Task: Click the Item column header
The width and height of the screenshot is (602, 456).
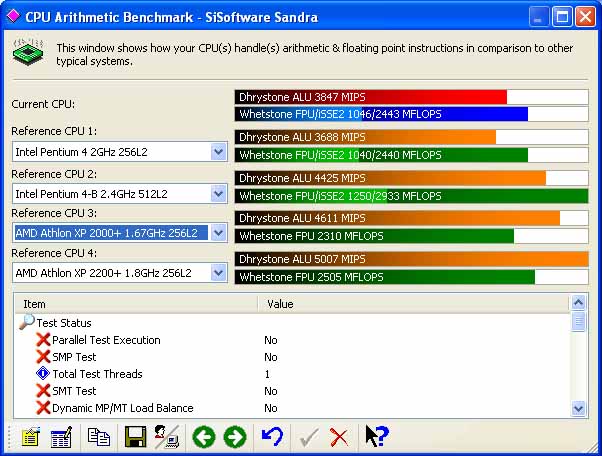Action: (136, 304)
